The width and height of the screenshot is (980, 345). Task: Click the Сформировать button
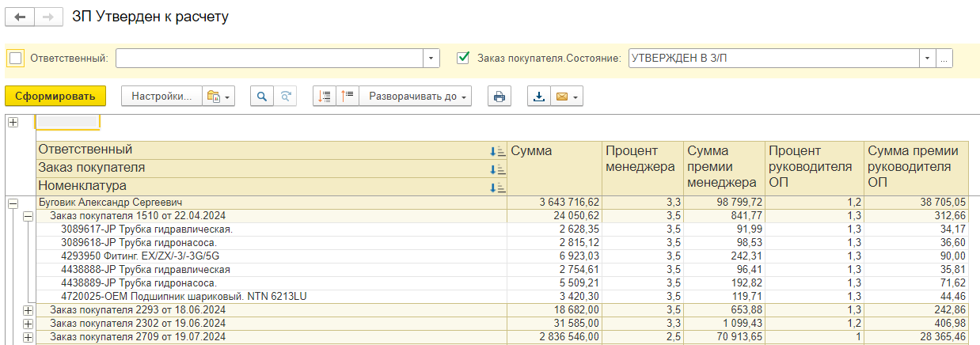pyautogui.click(x=55, y=97)
